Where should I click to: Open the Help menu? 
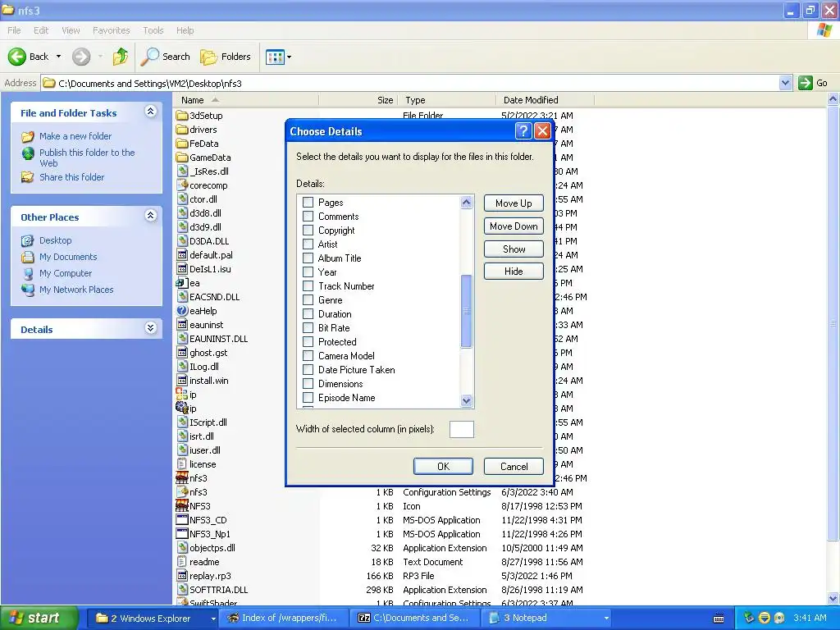coord(185,30)
